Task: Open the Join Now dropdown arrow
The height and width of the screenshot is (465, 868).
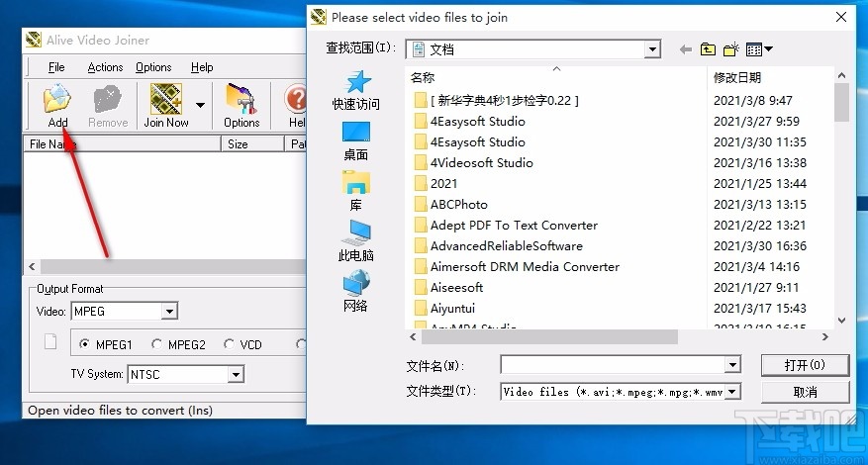Action: point(200,105)
